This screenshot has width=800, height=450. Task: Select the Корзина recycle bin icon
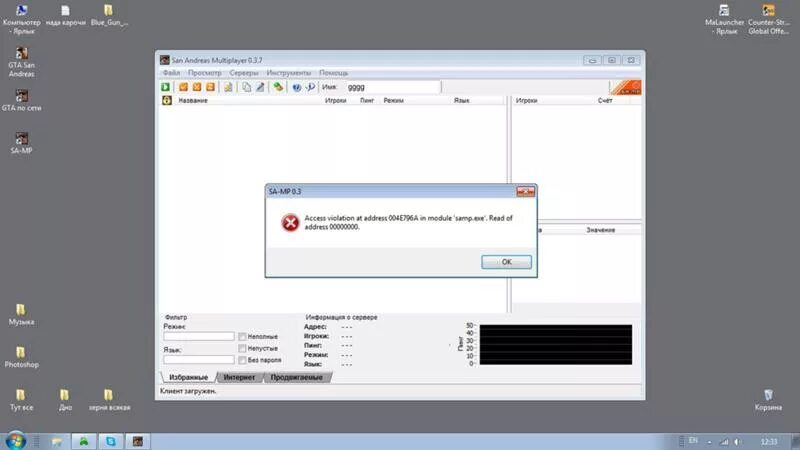click(768, 400)
